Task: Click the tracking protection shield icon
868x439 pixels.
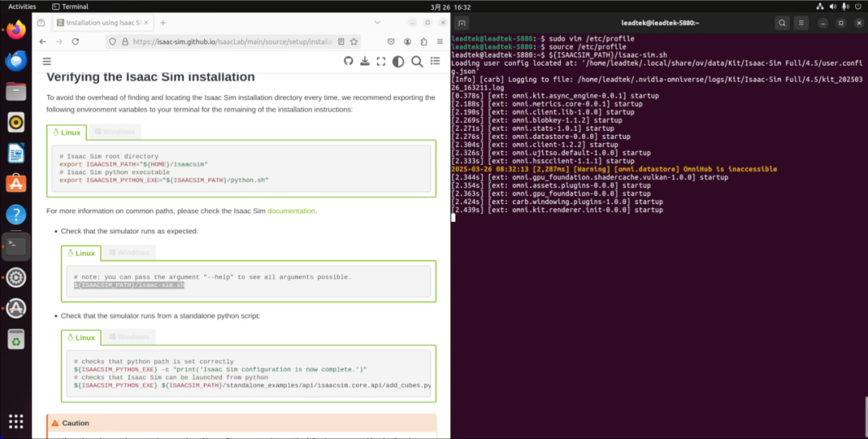Action: click(113, 42)
